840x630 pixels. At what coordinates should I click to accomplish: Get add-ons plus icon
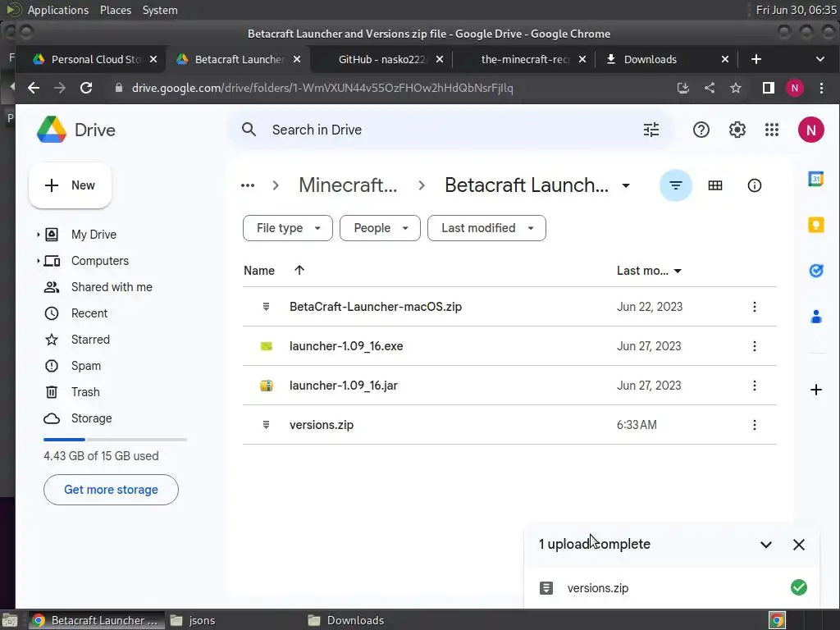pyautogui.click(x=816, y=390)
